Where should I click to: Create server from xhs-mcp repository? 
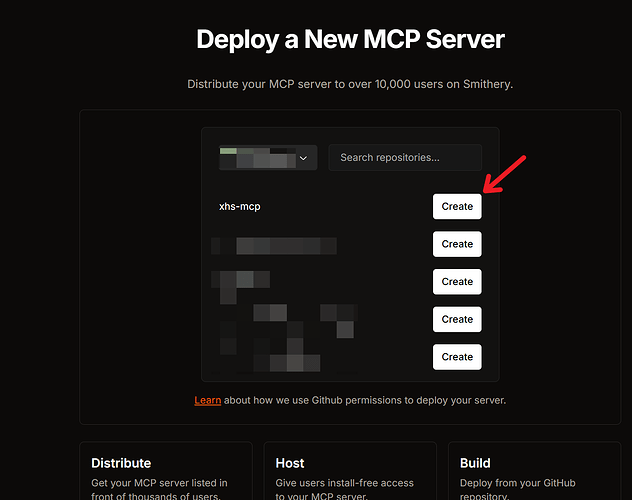tap(457, 207)
